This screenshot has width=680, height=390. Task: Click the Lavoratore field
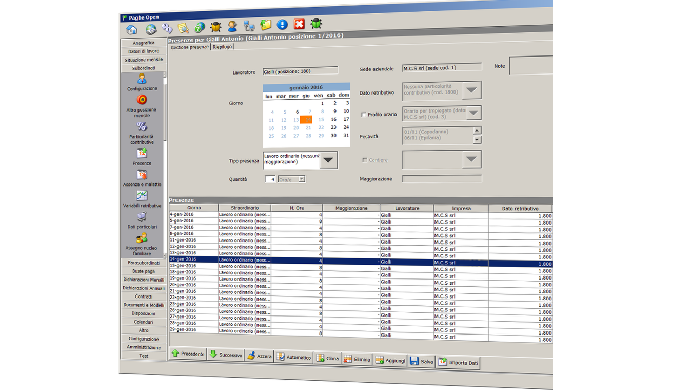tap(300, 71)
